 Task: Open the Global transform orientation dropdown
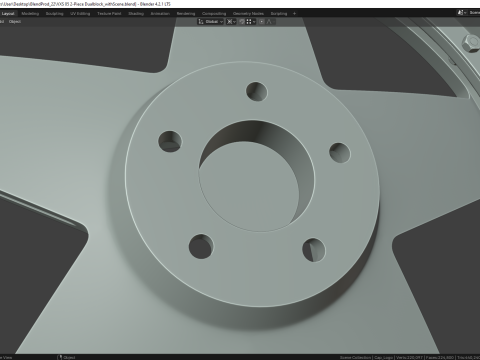point(211,22)
